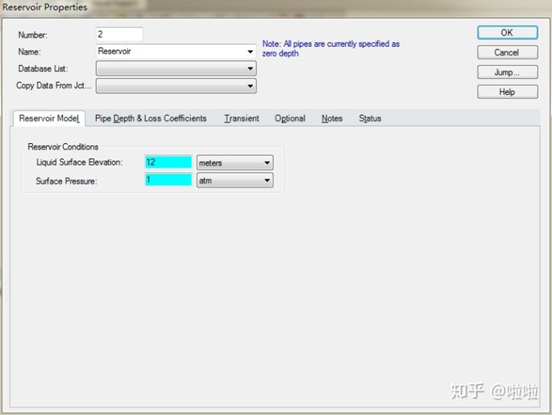Open the Jump... dialog button
This screenshot has height=415, width=552.
[x=507, y=72]
